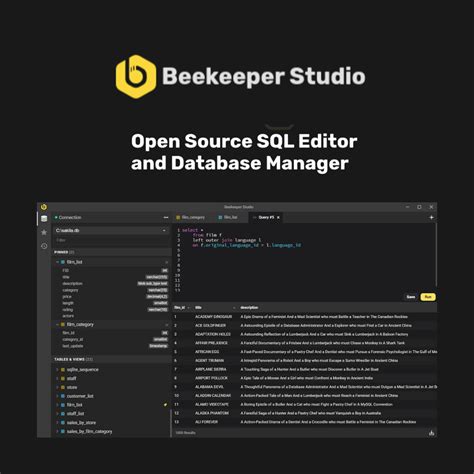Select the Query #5 tab
The height and width of the screenshot is (474, 474).
pos(266,217)
